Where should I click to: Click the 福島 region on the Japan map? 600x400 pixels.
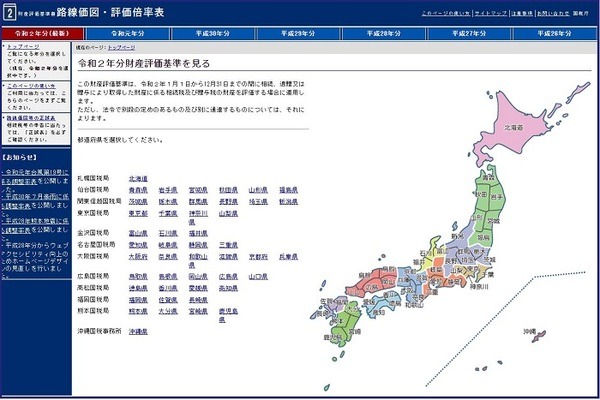pos(484,237)
